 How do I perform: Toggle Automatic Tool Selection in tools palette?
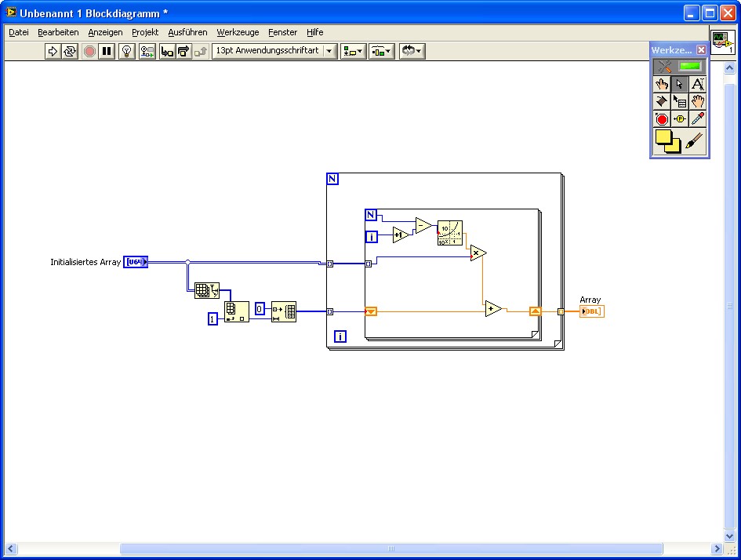tap(680, 67)
